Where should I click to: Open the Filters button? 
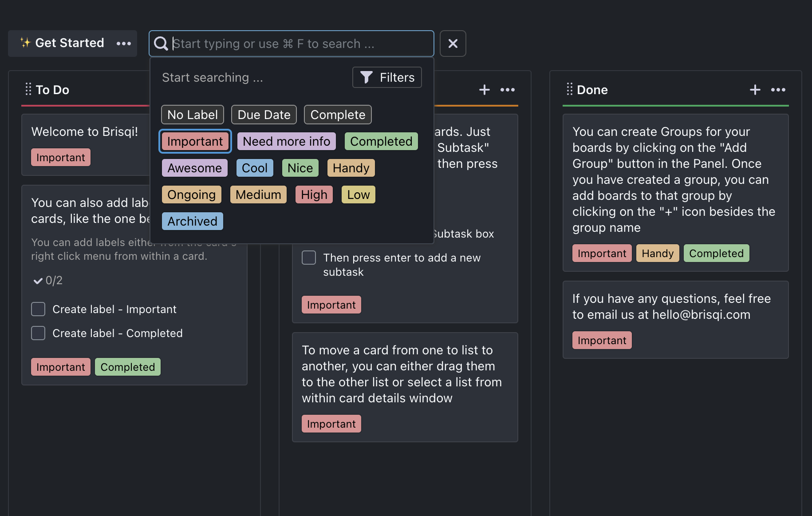[x=387, y=77]
